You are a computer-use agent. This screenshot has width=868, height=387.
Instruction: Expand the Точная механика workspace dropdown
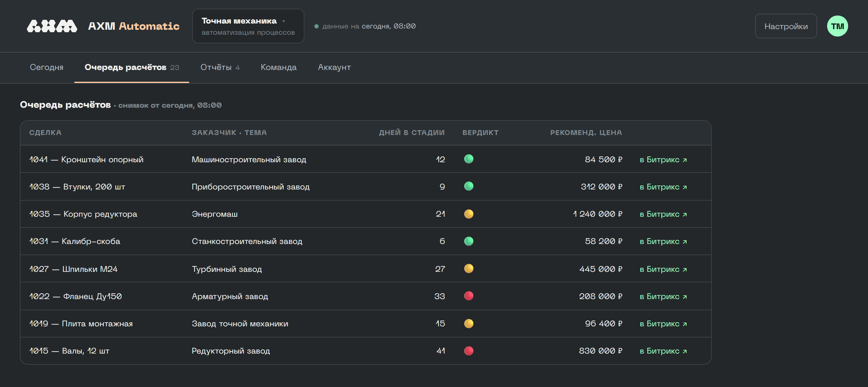[x=248, y=26]
